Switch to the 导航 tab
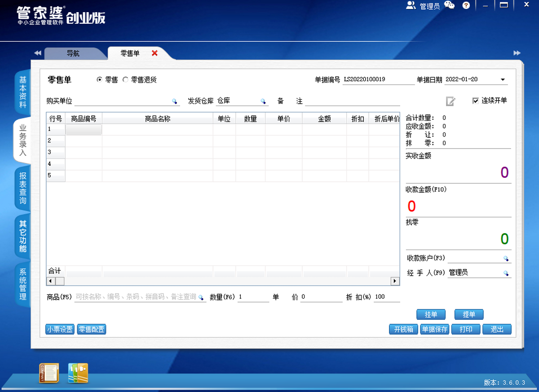Viewport: 539px width, 392px height. [x=73, y=53]
